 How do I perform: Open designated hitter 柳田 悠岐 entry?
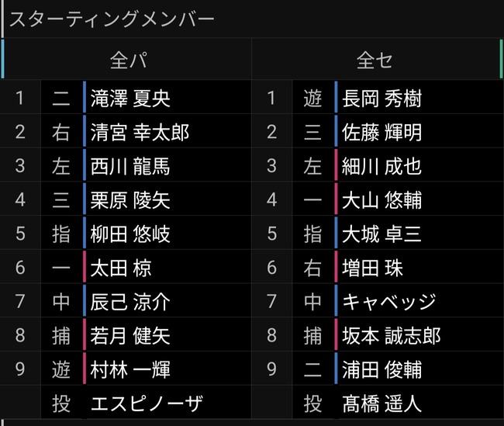130,234
